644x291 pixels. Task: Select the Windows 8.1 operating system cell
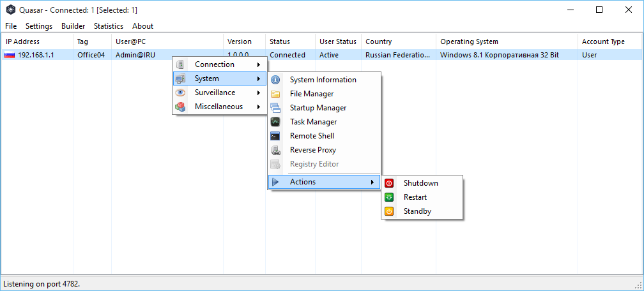(x=499, y=55)
